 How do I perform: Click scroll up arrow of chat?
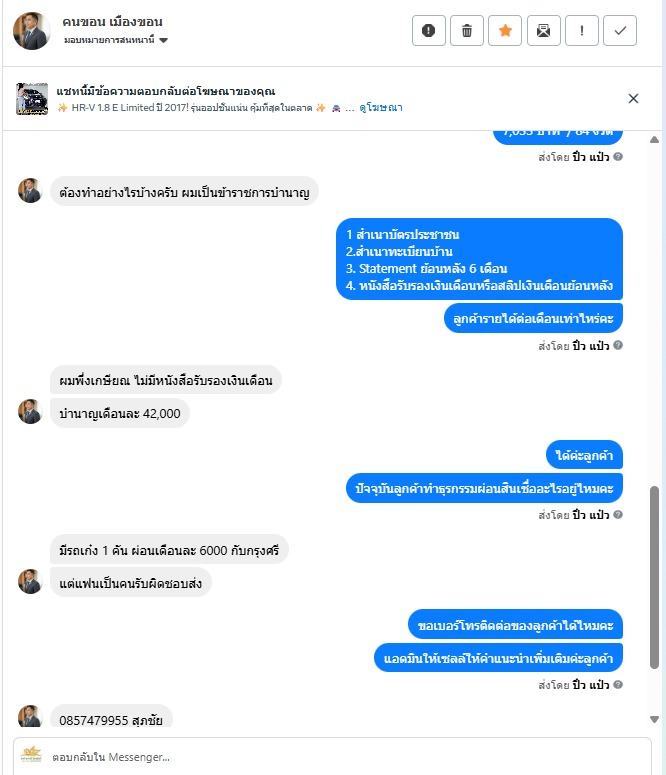pyautogui.click(x=654, y=139)
